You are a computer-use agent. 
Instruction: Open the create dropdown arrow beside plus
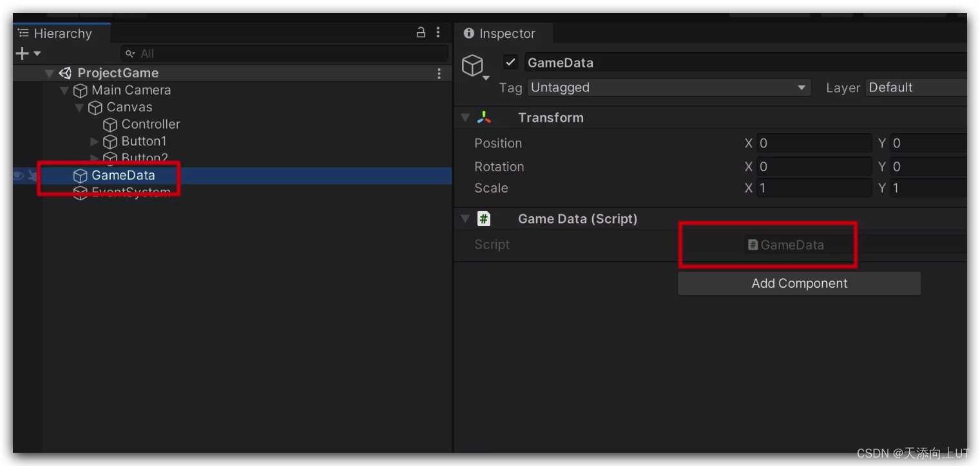point(37,53)
